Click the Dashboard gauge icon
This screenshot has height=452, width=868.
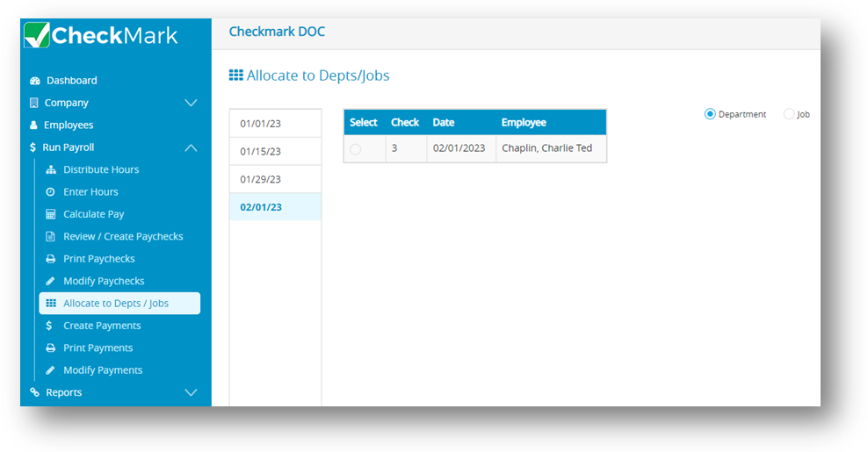35,81
